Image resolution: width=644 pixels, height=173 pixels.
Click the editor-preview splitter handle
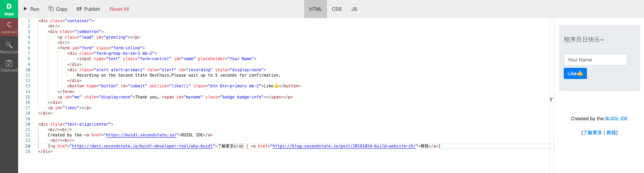(552, 99)
